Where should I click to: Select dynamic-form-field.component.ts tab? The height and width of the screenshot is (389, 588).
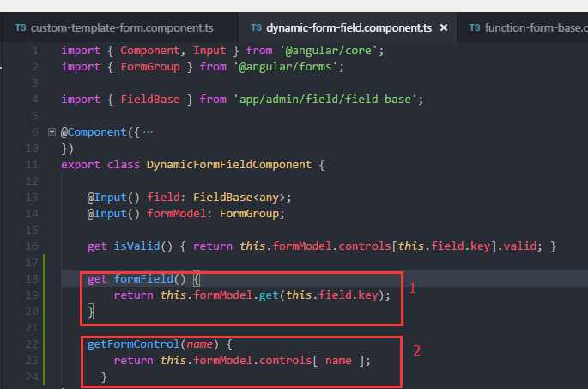[x=349, y=27]
